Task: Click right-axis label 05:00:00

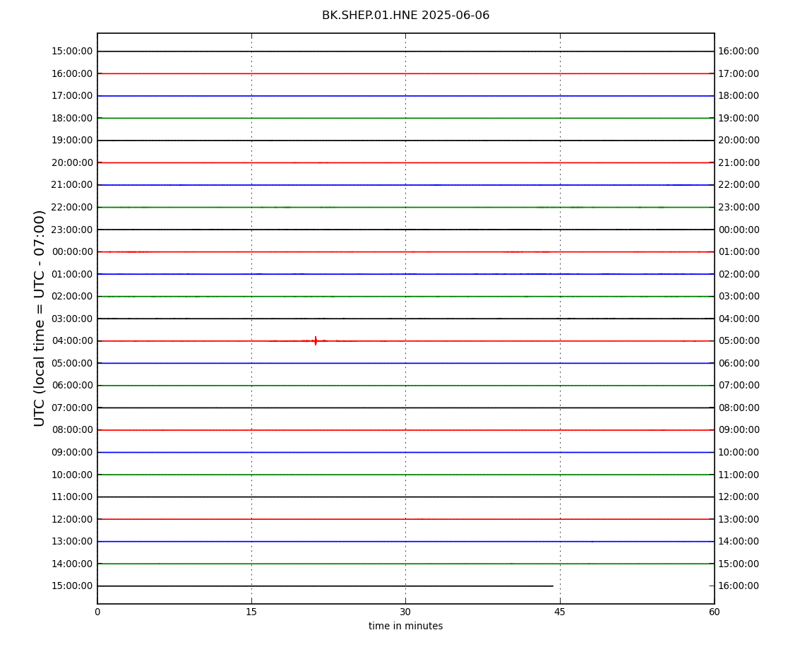Action: [739, 341]
